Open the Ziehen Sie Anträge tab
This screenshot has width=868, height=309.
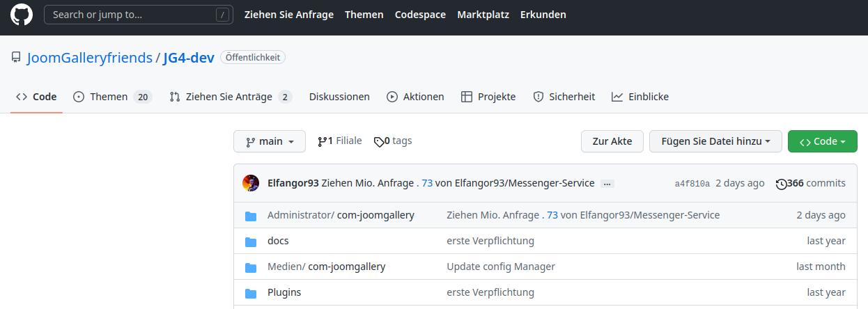point(230,97)
